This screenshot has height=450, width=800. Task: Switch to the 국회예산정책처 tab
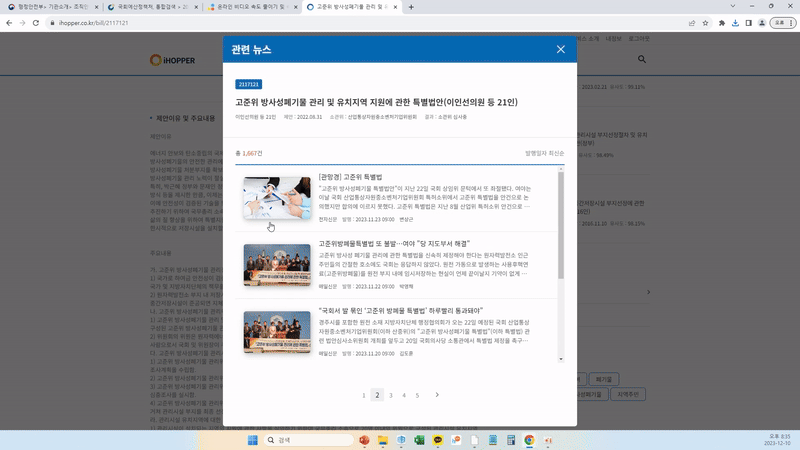point(150,7)
